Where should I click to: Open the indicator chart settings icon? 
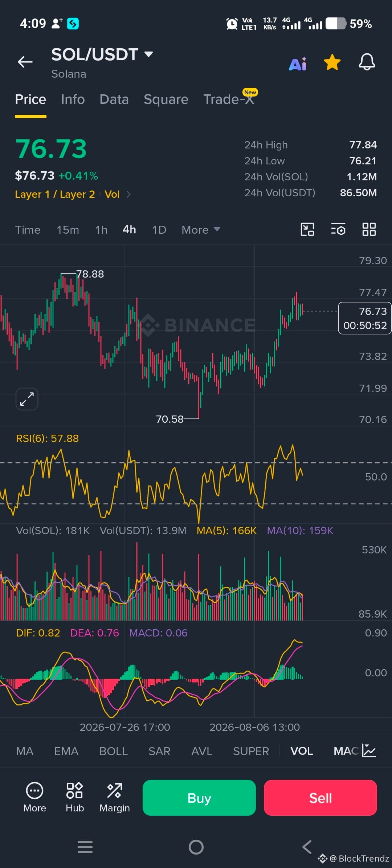pos(369,751)
